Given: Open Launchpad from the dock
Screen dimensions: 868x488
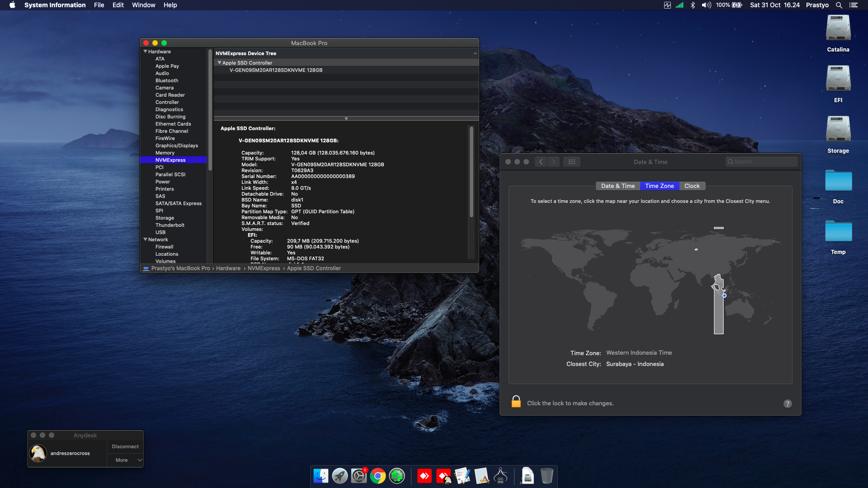Looking at the screenshot, I should pyautogui.click(x=340, y=476).
